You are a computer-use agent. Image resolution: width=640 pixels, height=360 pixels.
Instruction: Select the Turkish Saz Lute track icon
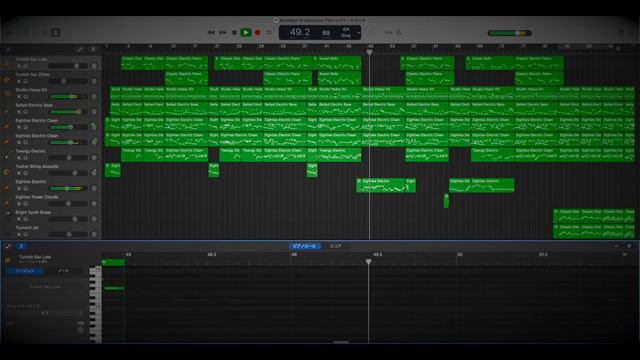7,63
